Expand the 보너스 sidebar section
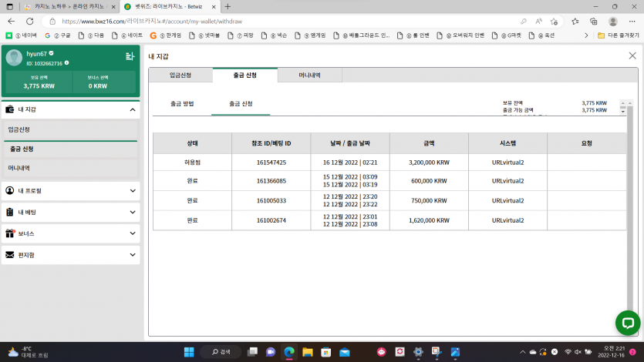The width and height of the screenshot is (644, 362). (71, 233)
